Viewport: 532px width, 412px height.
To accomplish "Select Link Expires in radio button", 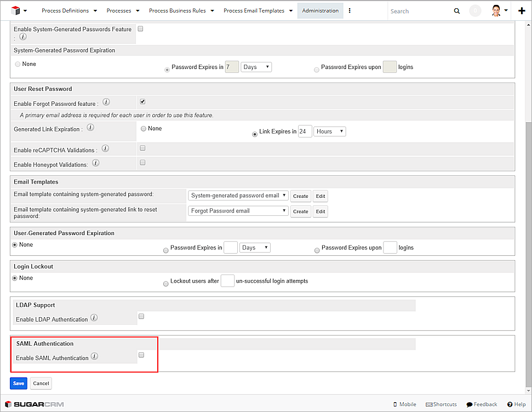I will pos(255,134).
